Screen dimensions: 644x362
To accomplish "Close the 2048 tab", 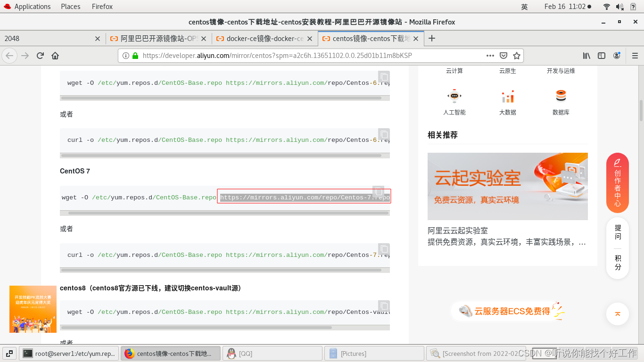I will pyautogui.click(x=98, y=39).
